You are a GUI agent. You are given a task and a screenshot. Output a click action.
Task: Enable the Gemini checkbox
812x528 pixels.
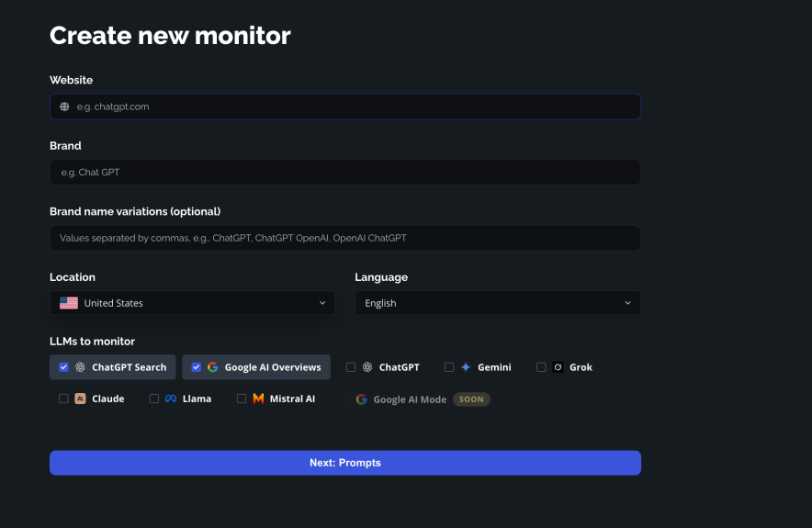point(449,367)
